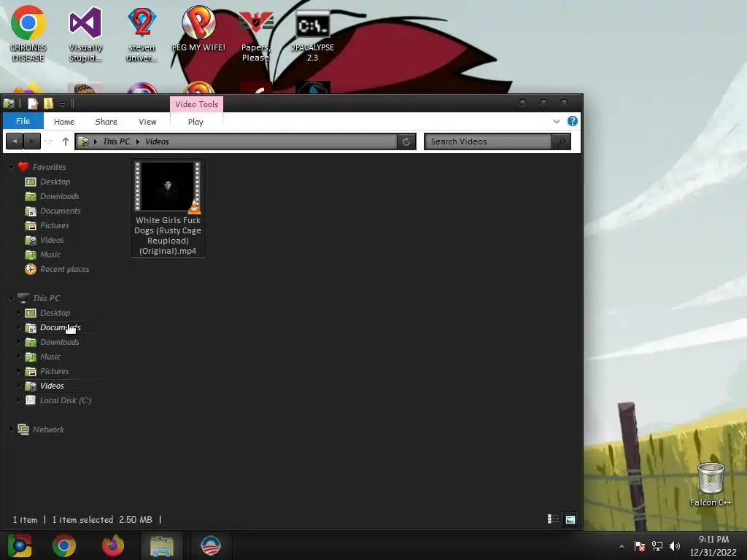Open the PEG MY WIFE! desktop shortcut
This screenshot has width=747, height=560.
click(x=198, y=28)
